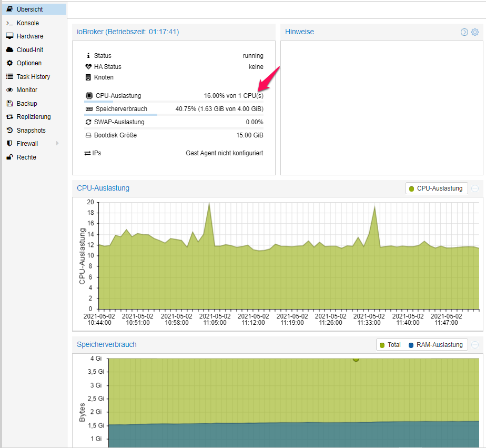Click the '0.00%' SWAP value

[x=255, y=122]
